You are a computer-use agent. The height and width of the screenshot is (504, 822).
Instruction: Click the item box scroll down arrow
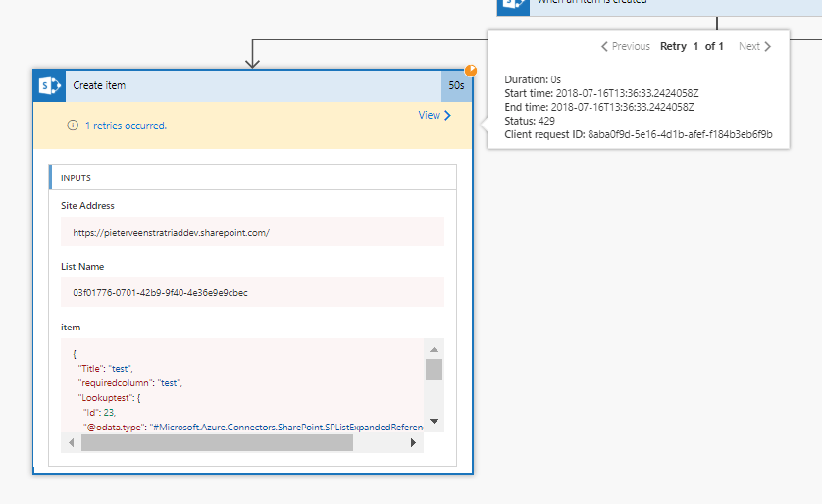(435, 422)
